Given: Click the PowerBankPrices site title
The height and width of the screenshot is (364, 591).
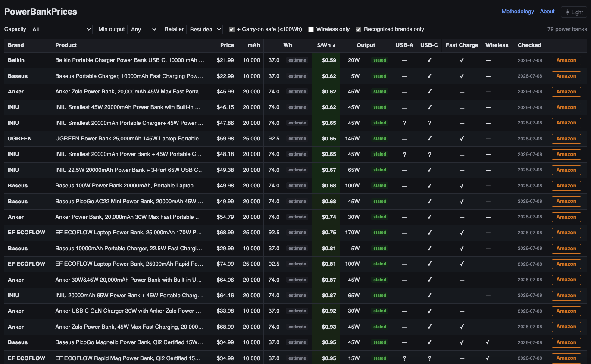Looking at the screenshot, I should coord(41,12).
